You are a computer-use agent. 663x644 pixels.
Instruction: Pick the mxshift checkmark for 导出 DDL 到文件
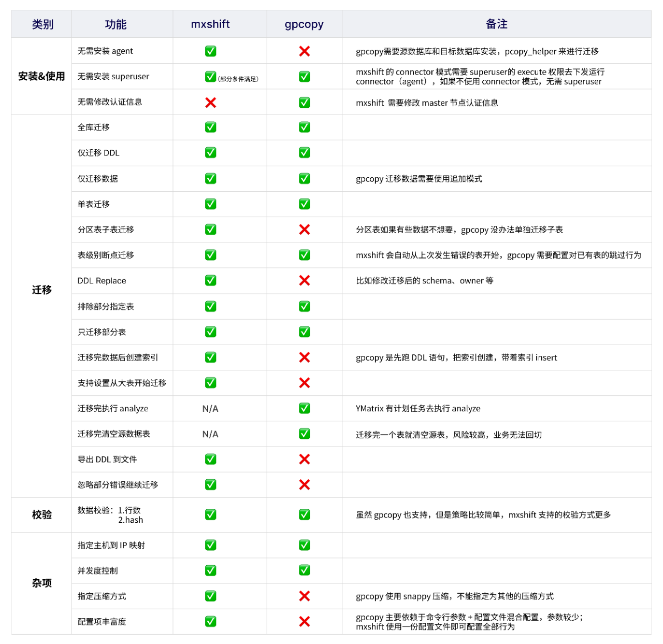[210, 459]
